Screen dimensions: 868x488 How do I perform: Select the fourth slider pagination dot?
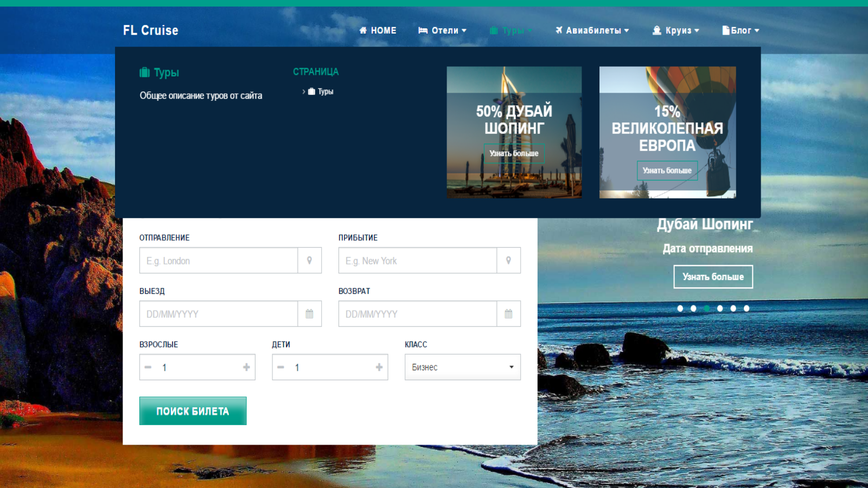(720, 309)
